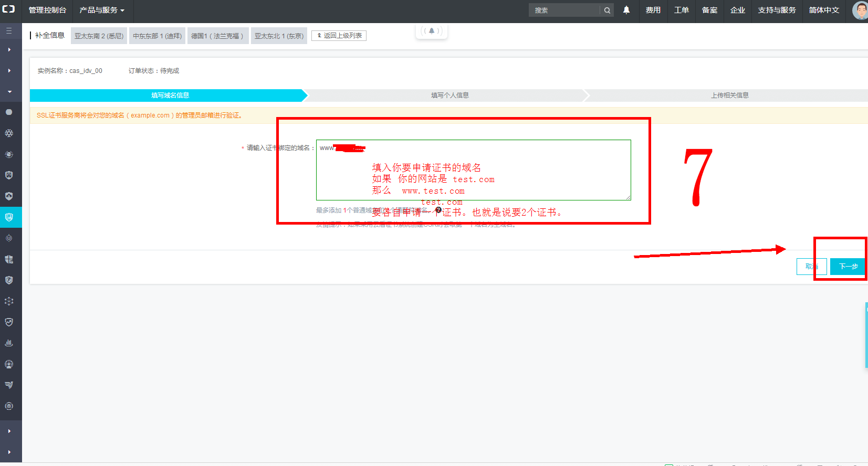Click the search magnifier icon
The height and width of the screenshot is (466, 868).
(x=607, y=10)
